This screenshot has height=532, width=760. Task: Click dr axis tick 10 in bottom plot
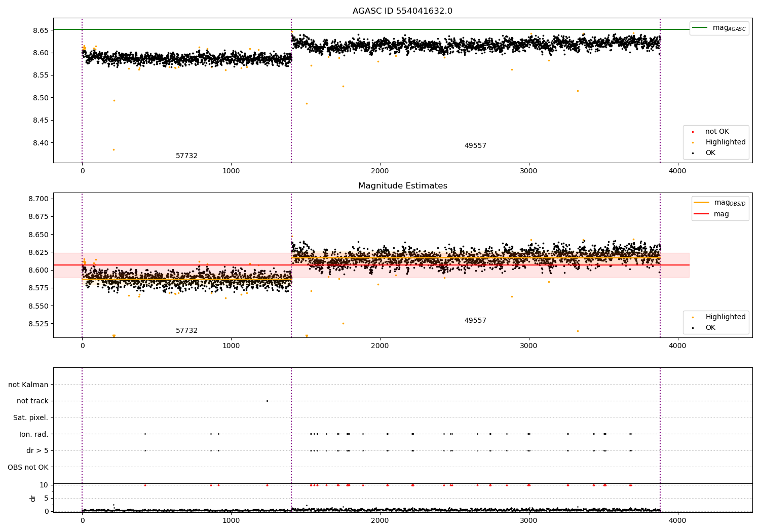click(44, 485)
